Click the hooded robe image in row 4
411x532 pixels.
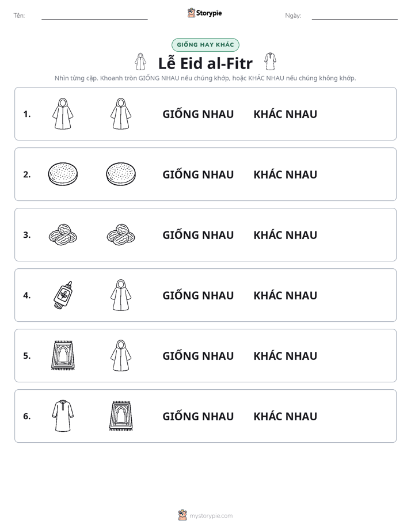tap(121, 295)
